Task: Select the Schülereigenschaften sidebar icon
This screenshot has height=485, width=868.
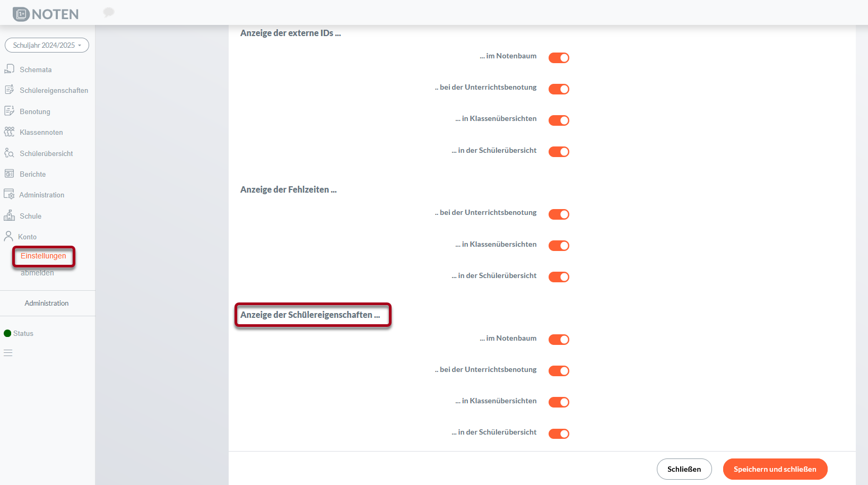Action: click(10, 89)
